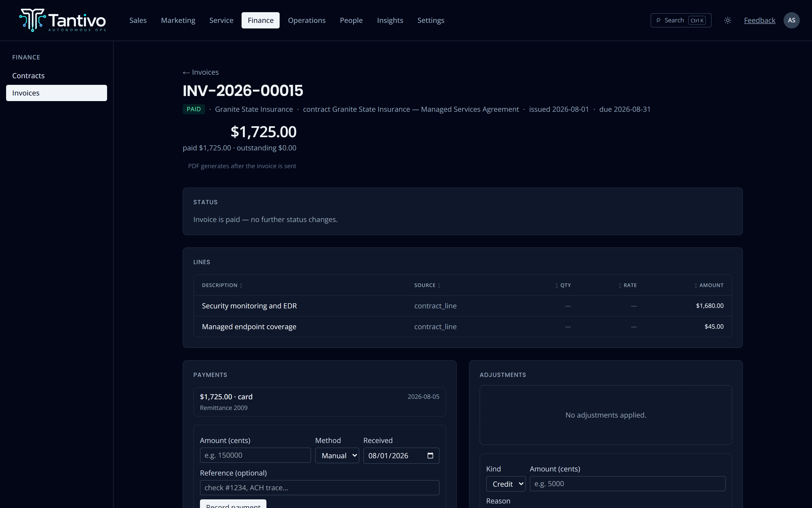Open the Marketing menu
The image size is (812, 508).
(178, 21)
